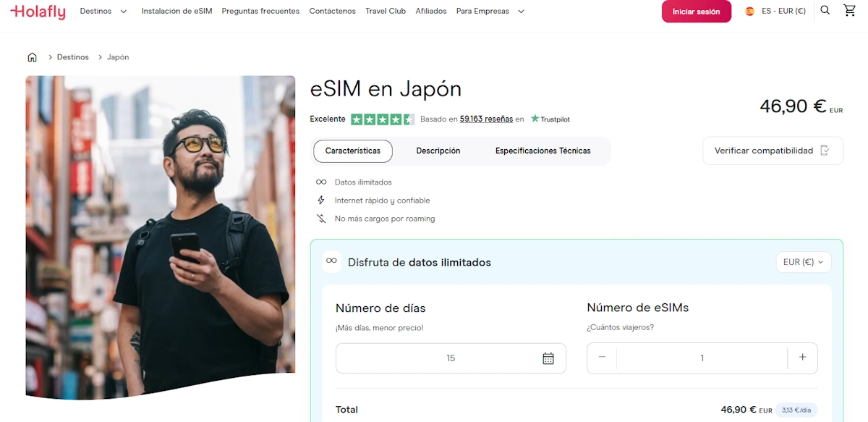Click the man with phone product image
The image size is (868, 422).
161,237
